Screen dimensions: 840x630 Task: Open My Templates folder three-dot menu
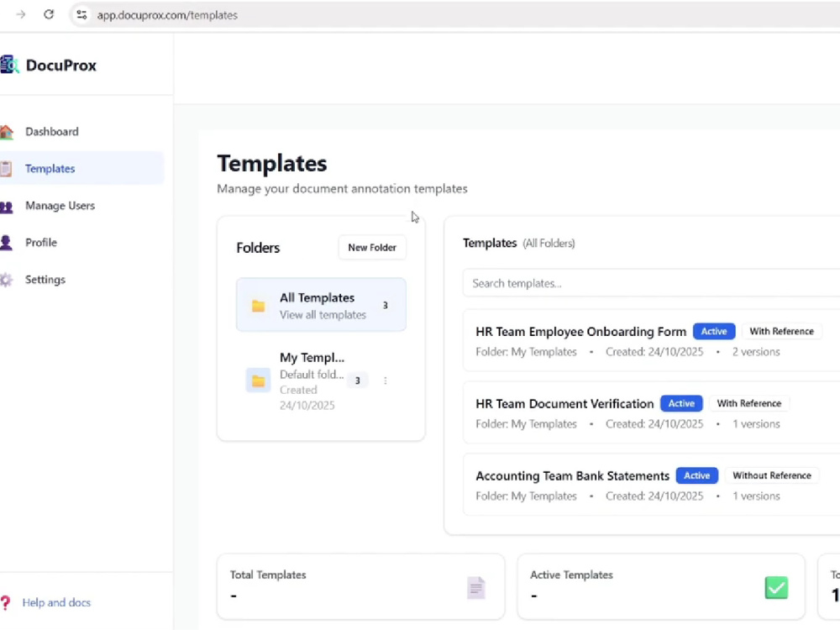click(386, 381)
